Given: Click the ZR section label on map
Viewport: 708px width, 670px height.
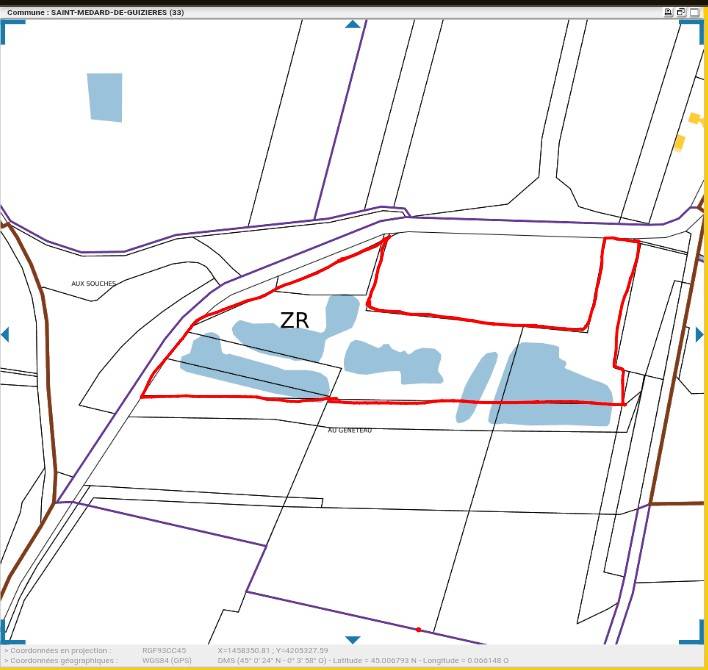Looking at the screenshot, I should pyautogui.click(x=294, y=321).
